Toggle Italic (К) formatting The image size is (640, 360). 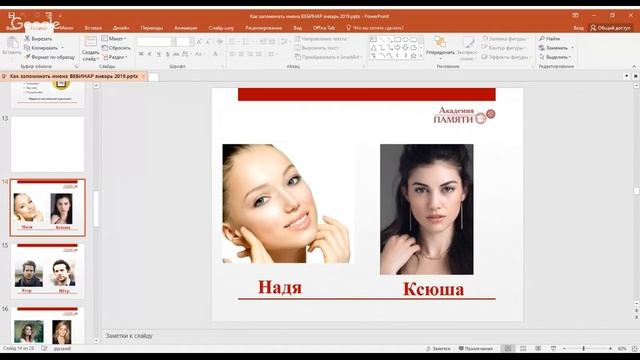click(x=150, y=54)
